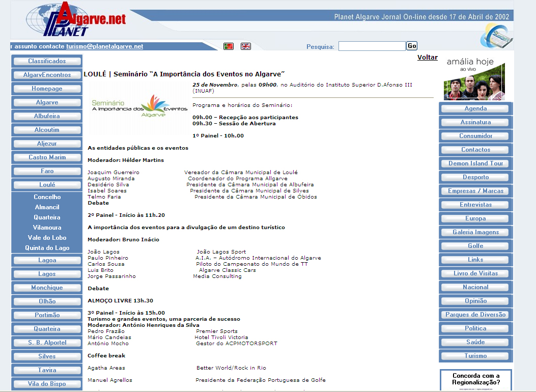Click the Planet Algarve.net logo

point(75,20)
